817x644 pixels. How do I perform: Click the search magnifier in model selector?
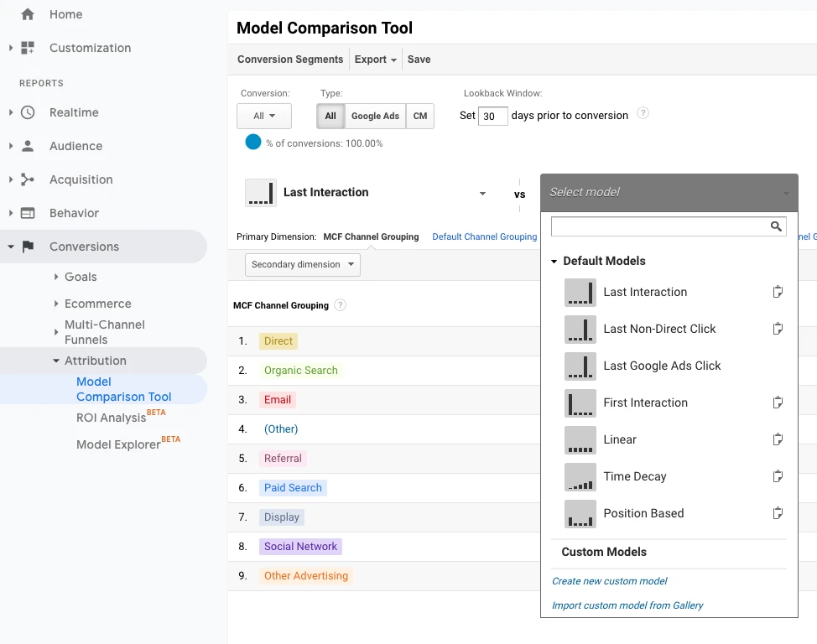(776, 226)
